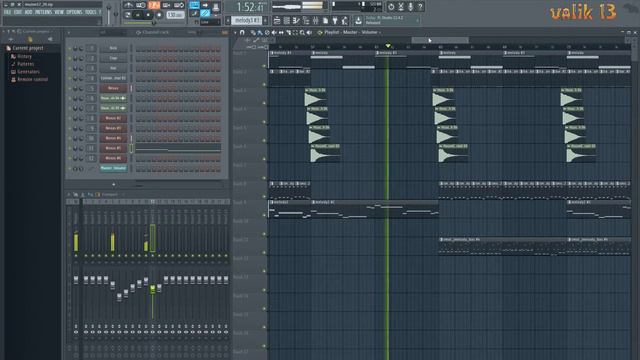Image resolution: width=640 pixels, height=360 pixels.
Task: Click the 130 tempo field
Action: [175, 15]
